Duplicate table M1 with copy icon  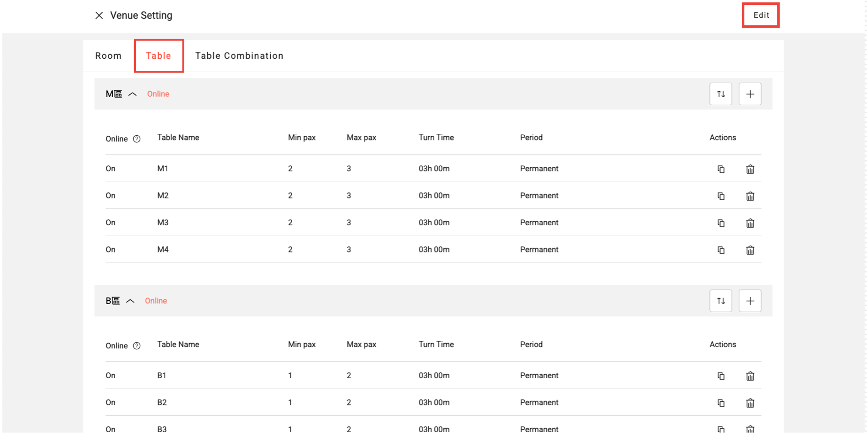721,169
